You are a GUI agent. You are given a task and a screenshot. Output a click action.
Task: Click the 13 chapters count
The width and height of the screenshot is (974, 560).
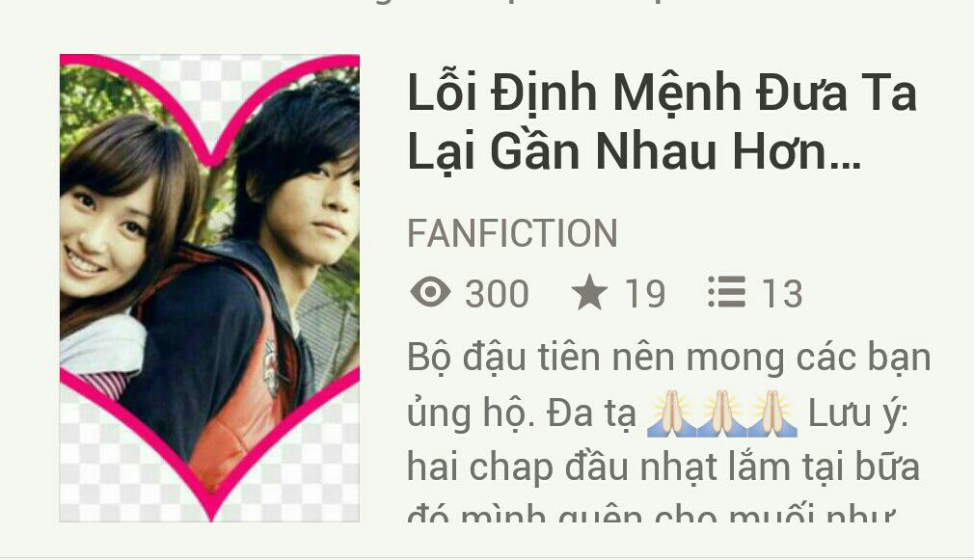coord(783,293)
